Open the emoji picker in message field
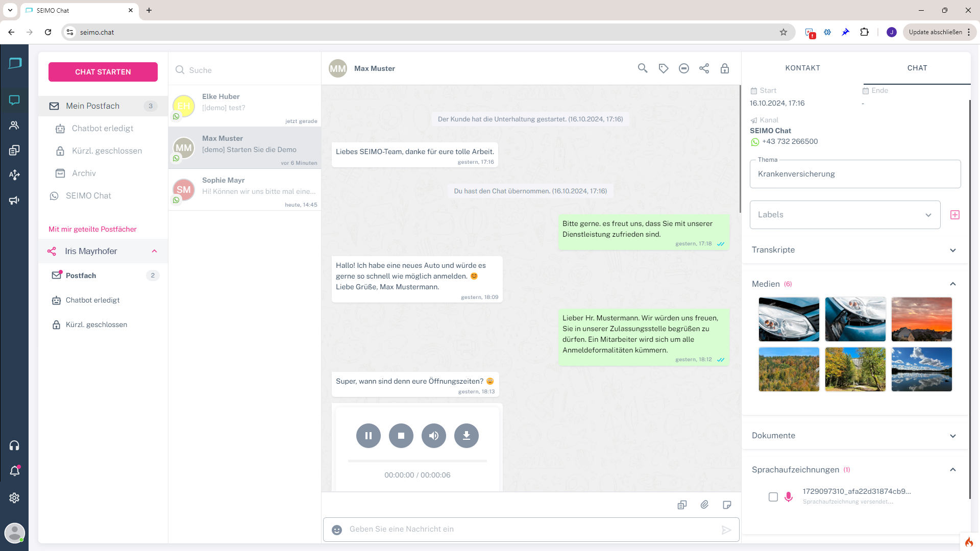The image size is (980, 551). tap(337, 530)
